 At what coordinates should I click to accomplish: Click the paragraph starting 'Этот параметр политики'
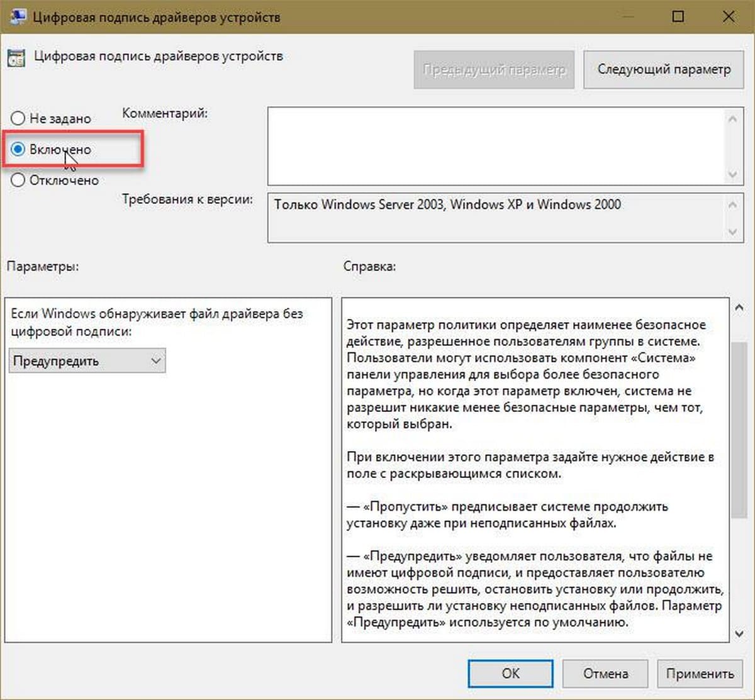click(526, 374)
